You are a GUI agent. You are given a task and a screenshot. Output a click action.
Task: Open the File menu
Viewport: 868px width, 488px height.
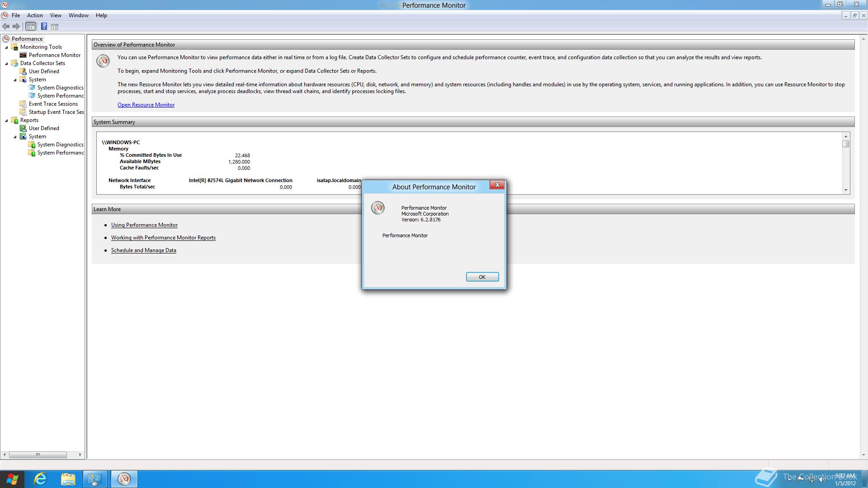(16, 15)
